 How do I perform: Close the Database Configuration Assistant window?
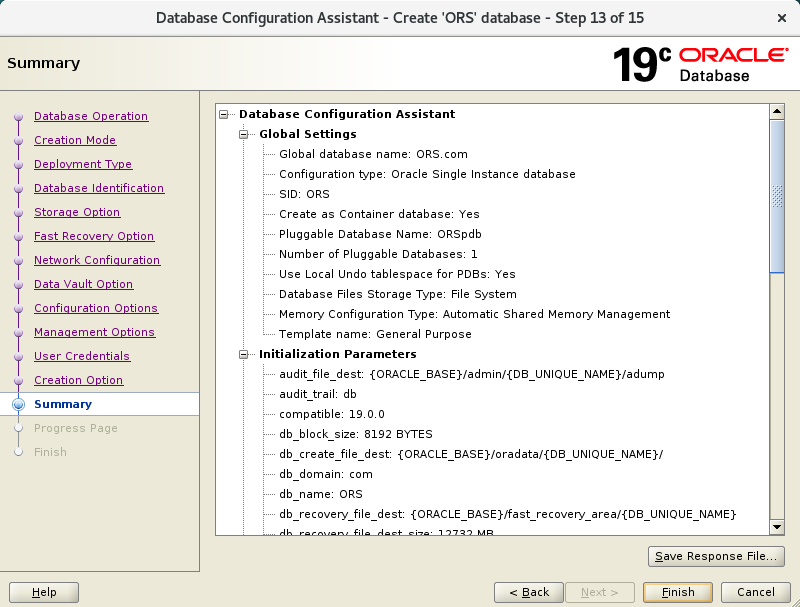point(782,18)
